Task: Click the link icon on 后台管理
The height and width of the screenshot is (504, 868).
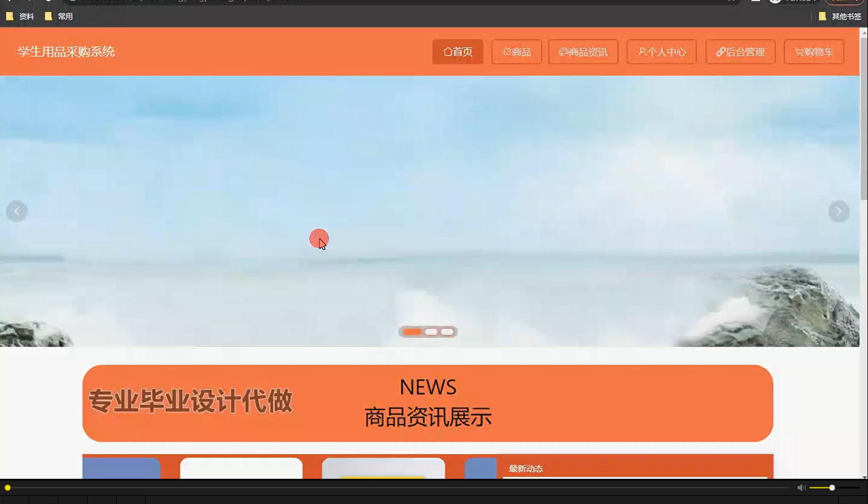Action: [720, 52]
